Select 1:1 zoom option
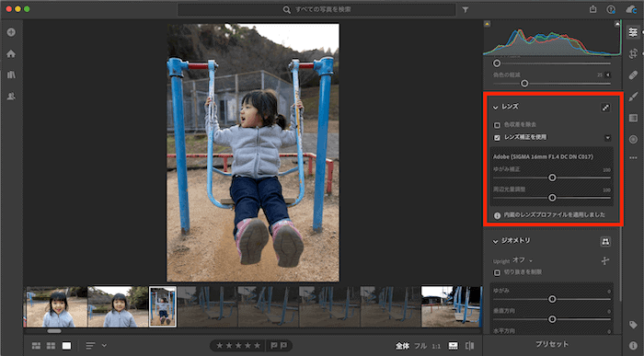 (436, 346)
